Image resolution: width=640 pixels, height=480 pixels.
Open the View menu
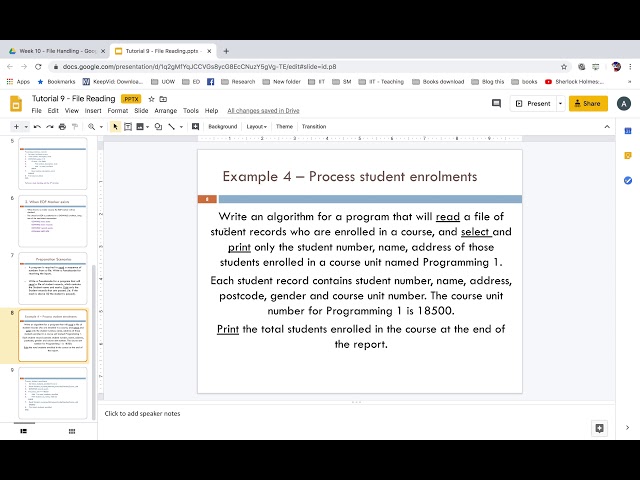pyautogui.click(x=71, y=111)
